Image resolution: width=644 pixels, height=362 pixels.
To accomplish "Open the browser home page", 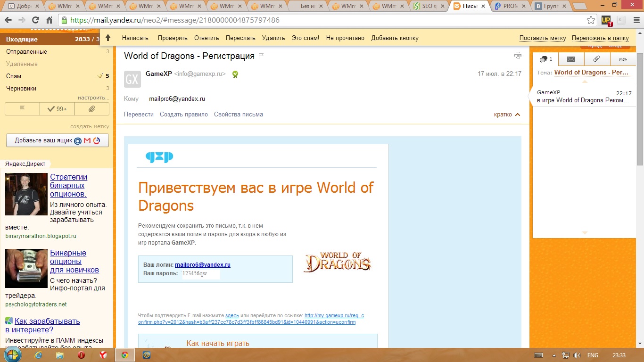I will pyautogui.click(x=49, y=20).
